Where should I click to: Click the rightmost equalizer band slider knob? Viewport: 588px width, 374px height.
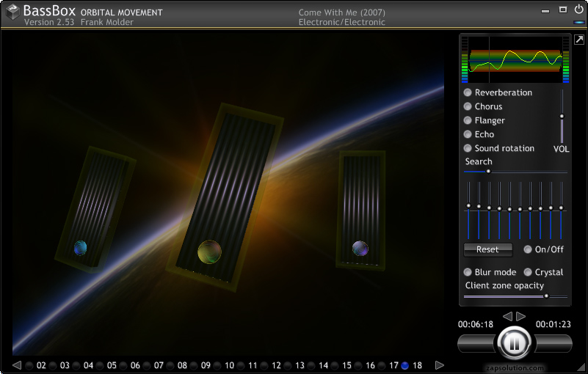click(x=561, y=208)
